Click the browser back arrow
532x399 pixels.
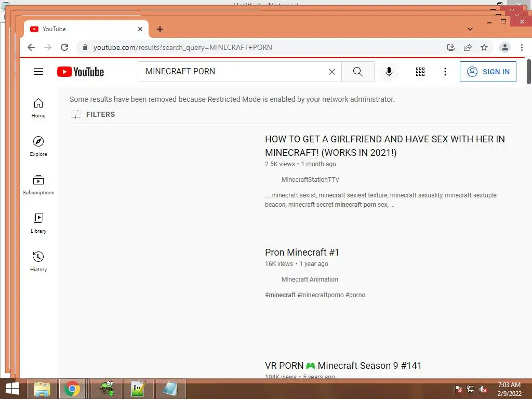[x=31, y=47]
